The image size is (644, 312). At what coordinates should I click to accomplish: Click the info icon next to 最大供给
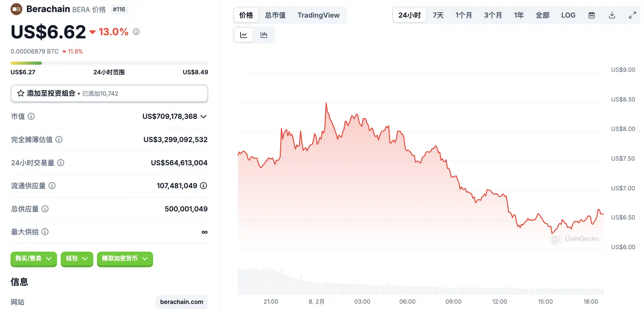pyautogui.click(x=45, y=232)
